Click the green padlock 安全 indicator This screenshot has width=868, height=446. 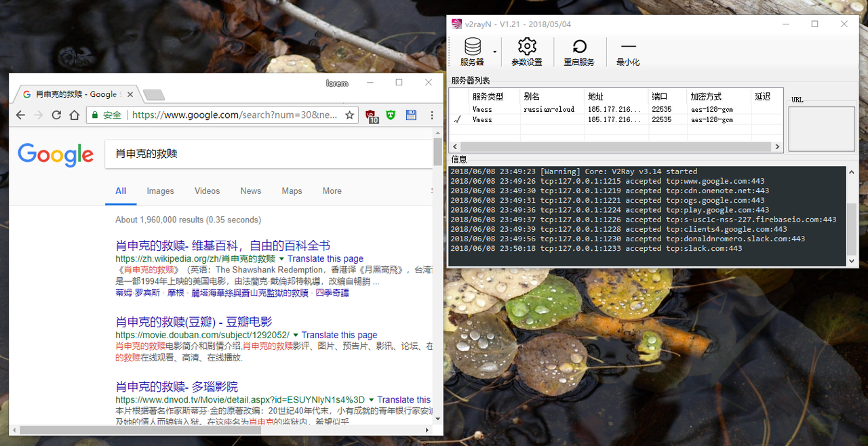point(106,115)
